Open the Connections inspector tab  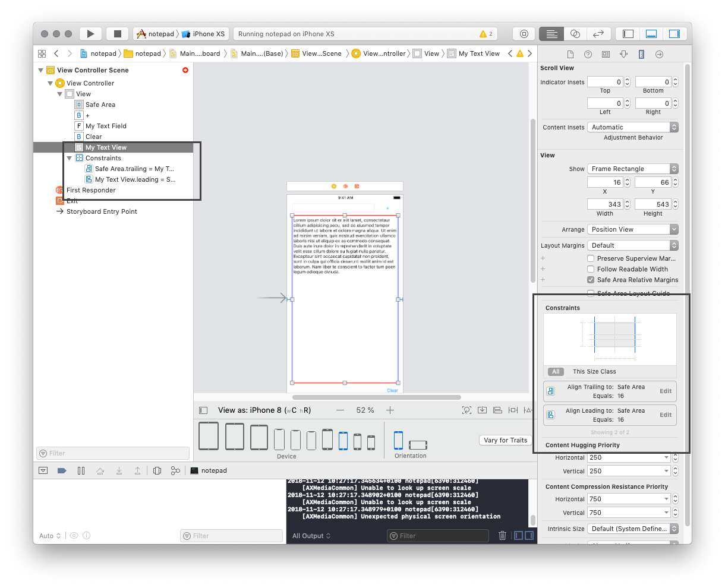659,54
